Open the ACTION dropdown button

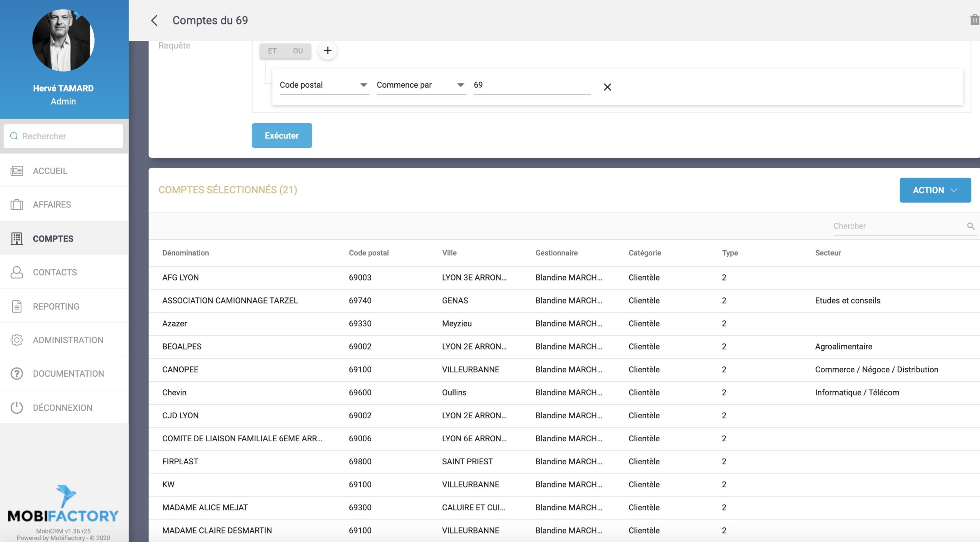point(935,190)
